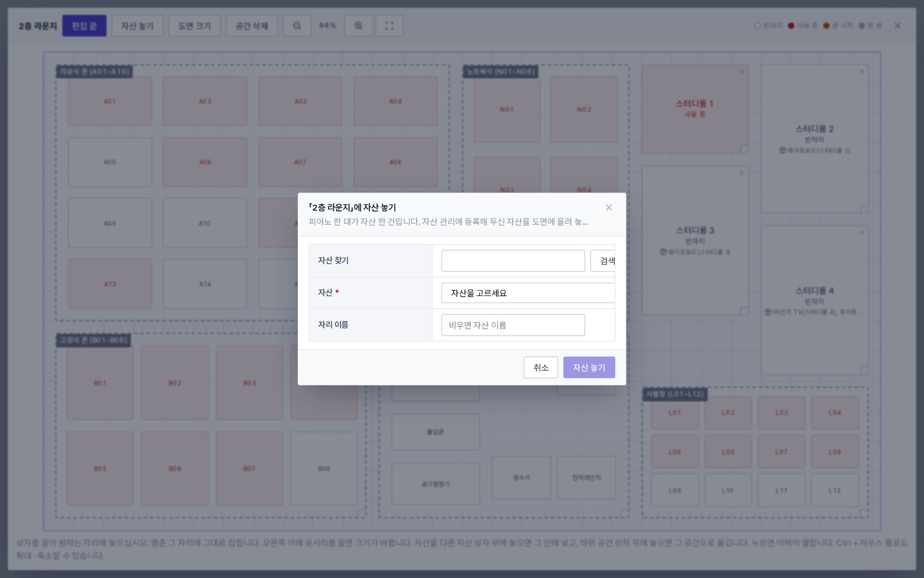Viewport: 924px width, 578px height.
Task: Select locker L12
Action: [835, 490]
